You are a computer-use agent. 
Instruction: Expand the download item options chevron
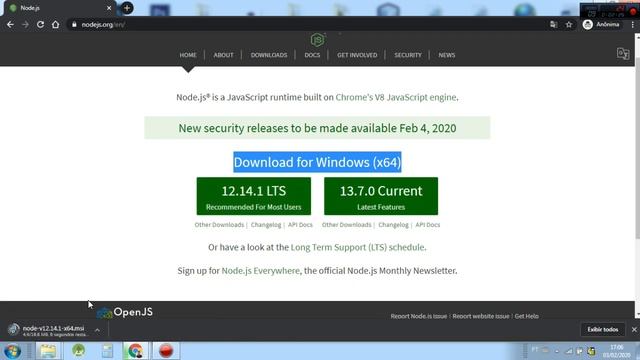97,330
